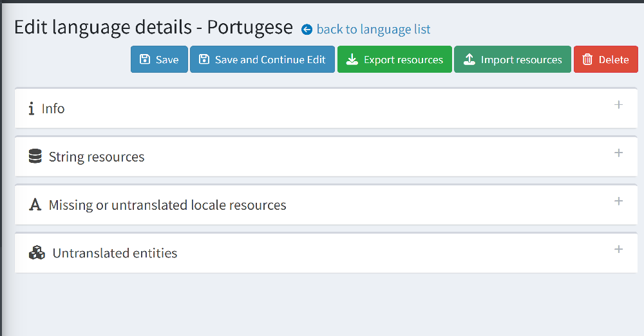Click the Info panel's i icon
644x336 pixels.
(x=31, y=109)
